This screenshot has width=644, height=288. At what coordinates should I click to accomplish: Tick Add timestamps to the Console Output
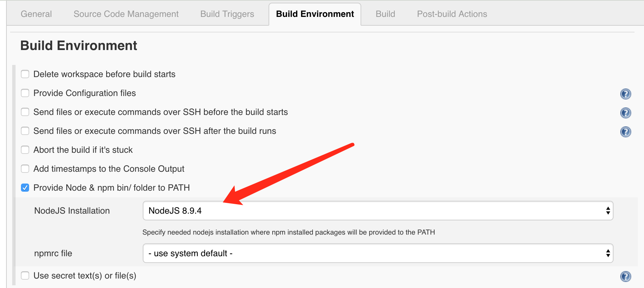pos(25,169)
